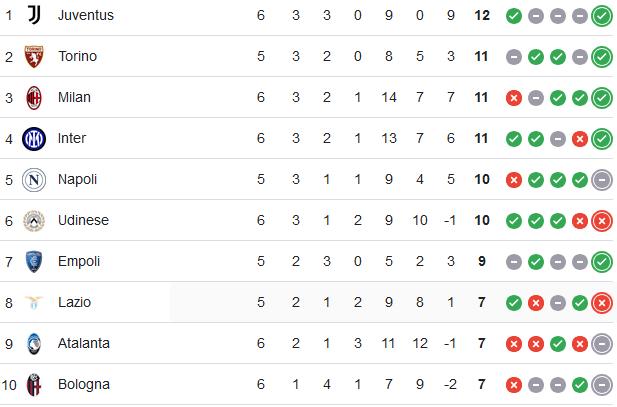Open the Lazio team page link
Image resolution: width=617 pixels, height=407 pixels.
coord(74,302)
